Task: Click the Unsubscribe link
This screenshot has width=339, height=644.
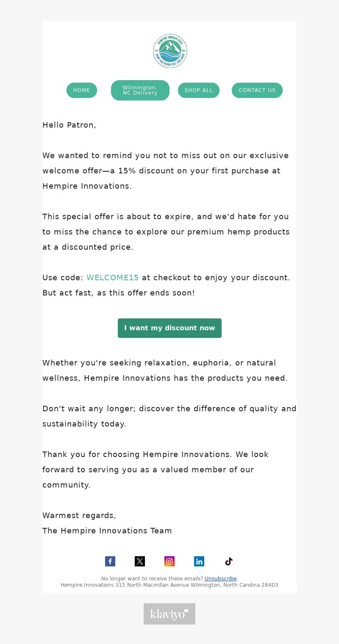Action: pos(220,579)
